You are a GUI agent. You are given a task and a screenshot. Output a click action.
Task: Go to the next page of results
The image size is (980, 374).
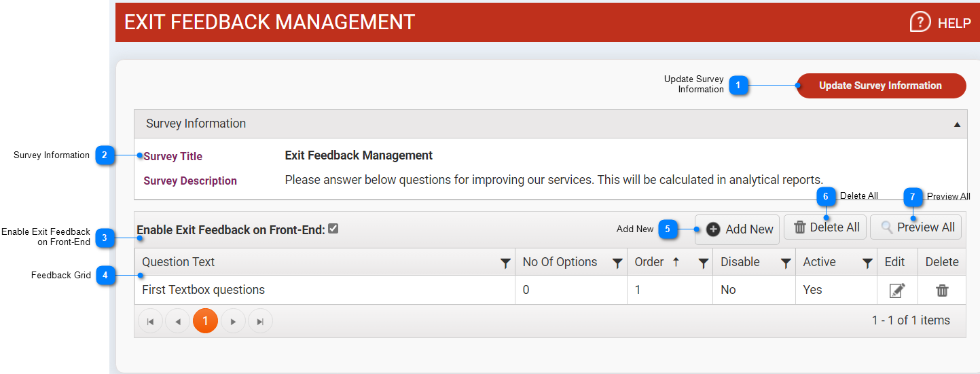click(x=233, y=321)
